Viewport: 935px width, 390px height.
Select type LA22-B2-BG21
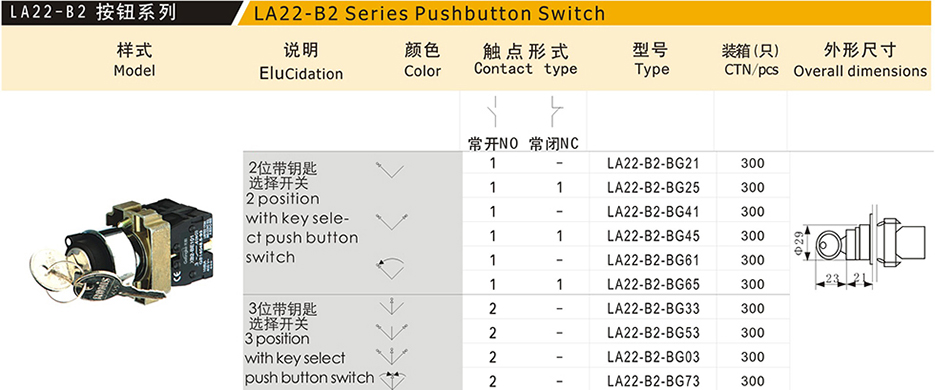(x=653, y=163)
